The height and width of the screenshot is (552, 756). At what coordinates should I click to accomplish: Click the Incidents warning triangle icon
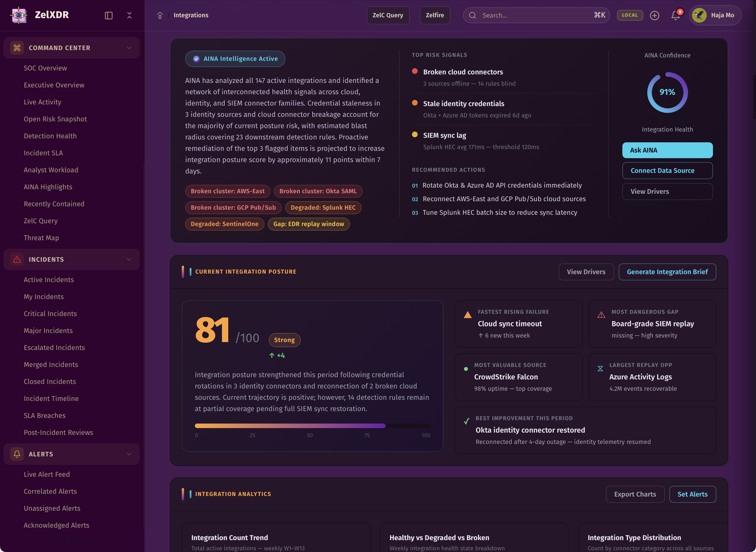[17, 259]
